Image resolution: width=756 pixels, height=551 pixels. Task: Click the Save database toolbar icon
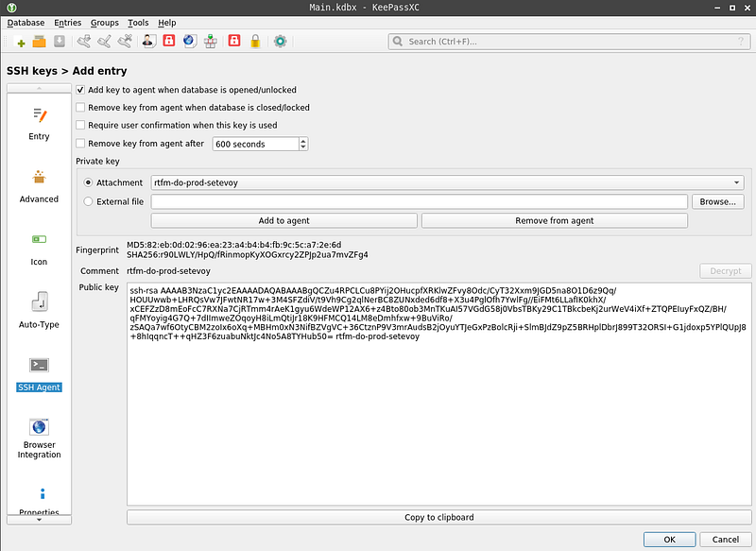[x=60, y=42]
